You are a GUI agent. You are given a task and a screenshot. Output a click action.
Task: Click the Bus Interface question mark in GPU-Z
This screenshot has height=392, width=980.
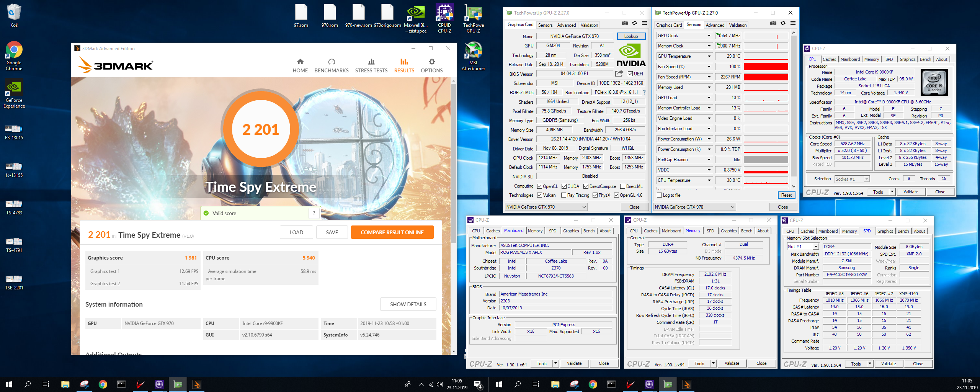644,92
